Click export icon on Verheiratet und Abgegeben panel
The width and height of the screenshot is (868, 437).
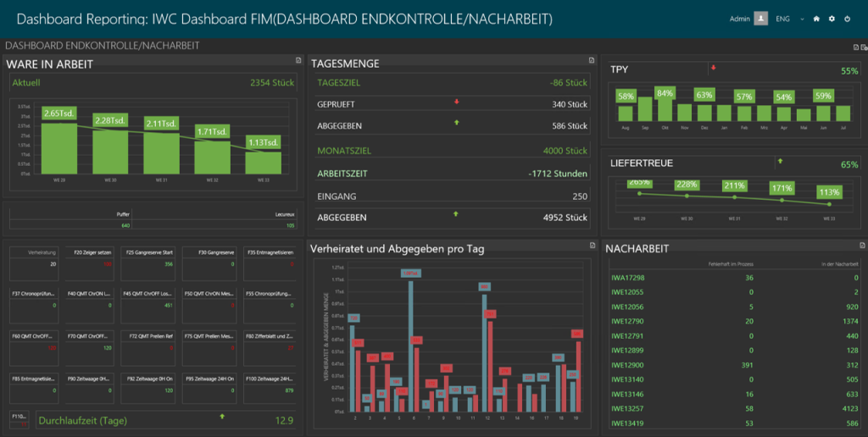(592, 246)
